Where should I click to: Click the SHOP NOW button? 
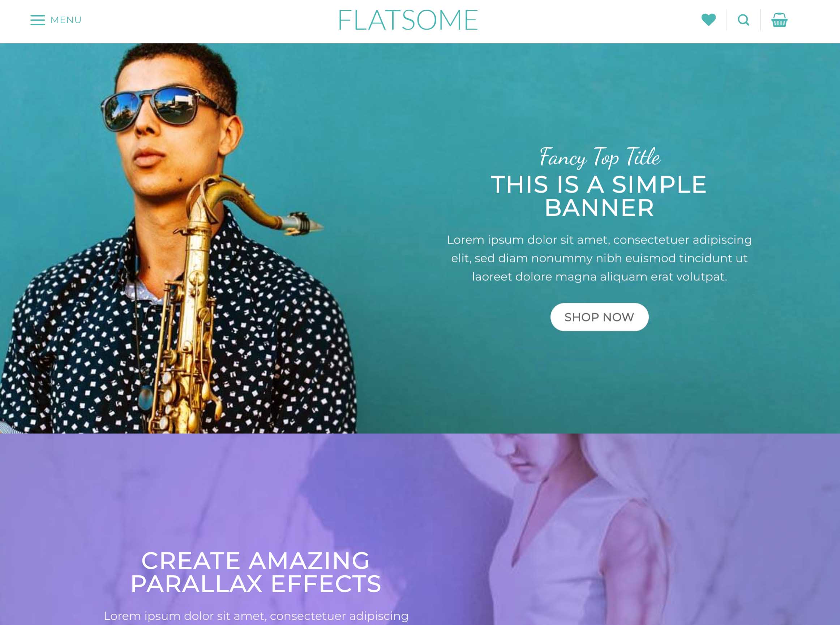click(599, 317)
